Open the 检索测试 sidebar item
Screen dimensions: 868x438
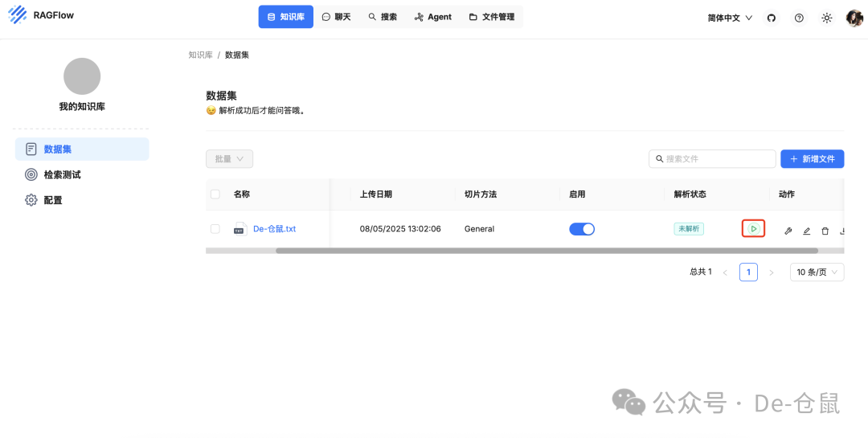pyautogui.click(x=82, y=174)
